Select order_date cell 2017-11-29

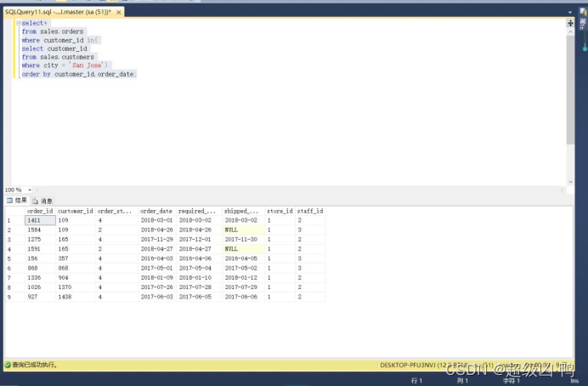[x=156, y=239]
